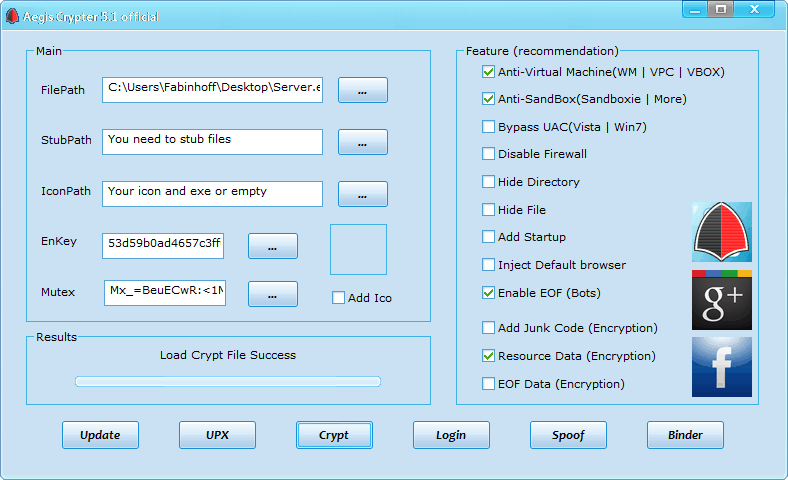Click the Update button
This screenshot has height=480, width=788.
100,435
